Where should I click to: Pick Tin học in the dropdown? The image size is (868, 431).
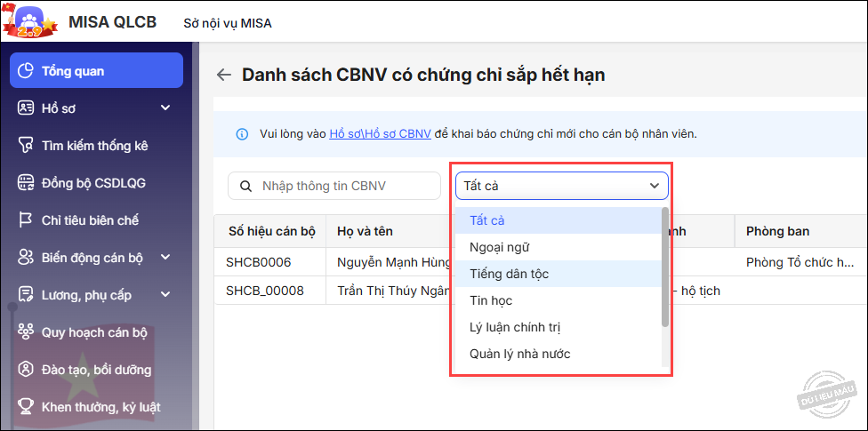(x=490, y=300)
